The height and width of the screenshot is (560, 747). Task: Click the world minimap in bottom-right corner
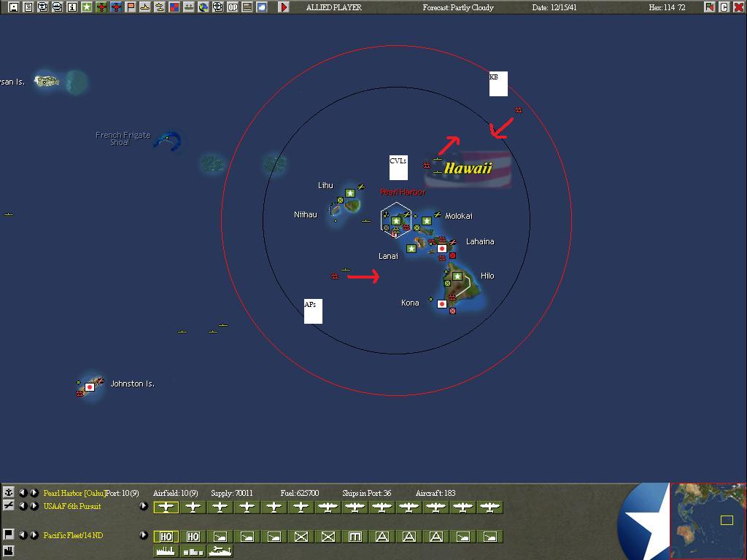tap(708, 521)
